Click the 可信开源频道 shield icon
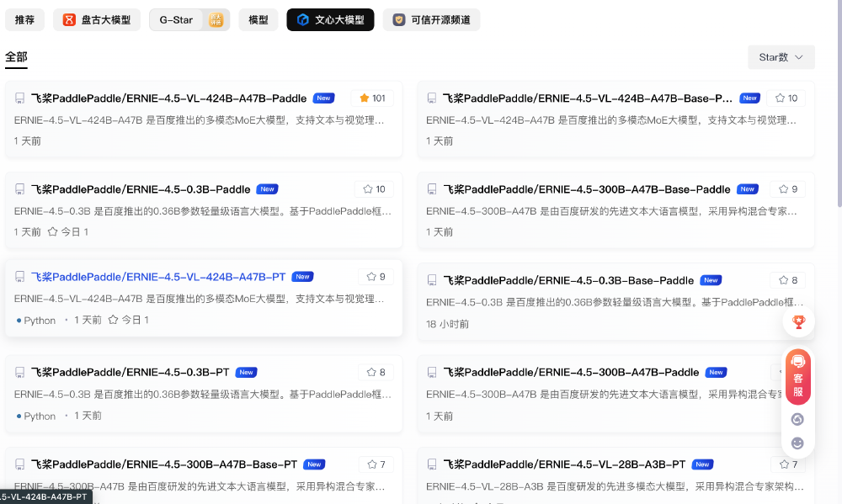This screenshot has height=504, width=842. click(398, 19)
